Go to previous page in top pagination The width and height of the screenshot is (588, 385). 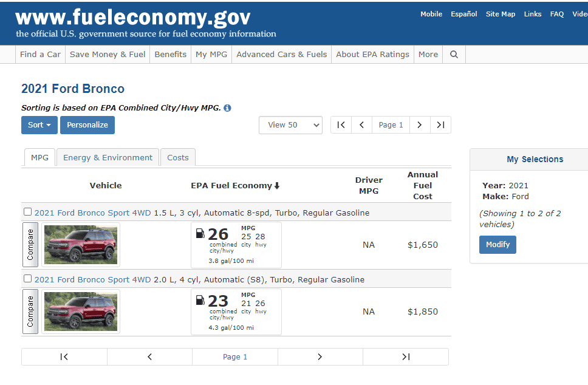pos(361,125)
